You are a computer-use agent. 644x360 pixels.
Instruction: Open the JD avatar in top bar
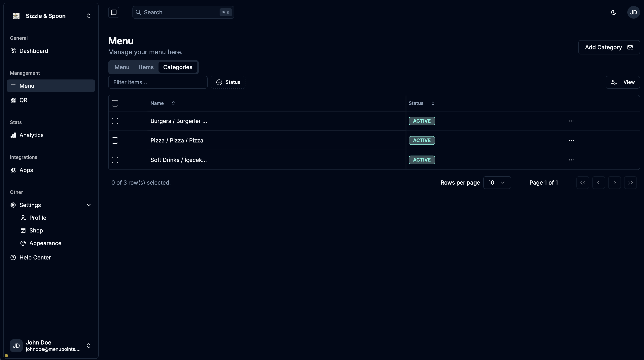633,12
